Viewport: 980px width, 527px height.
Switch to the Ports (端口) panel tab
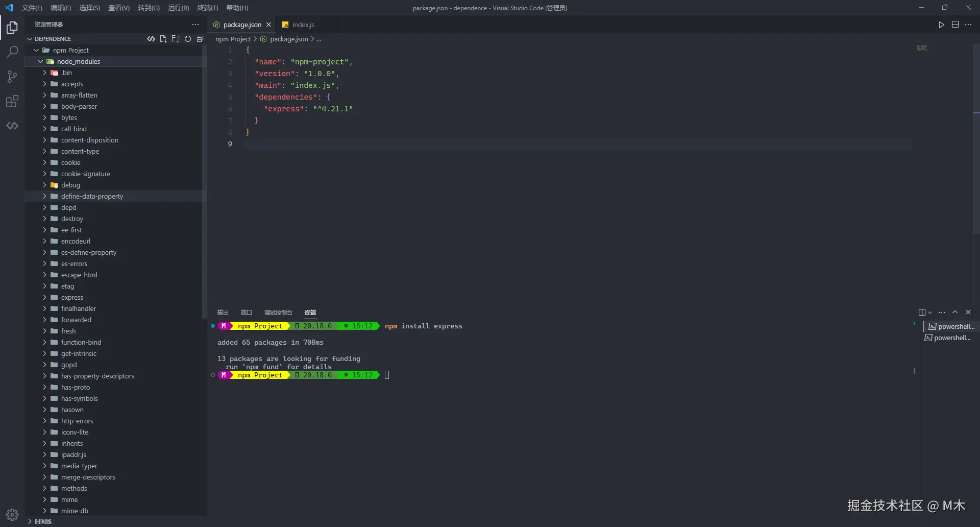click(247, 313)
